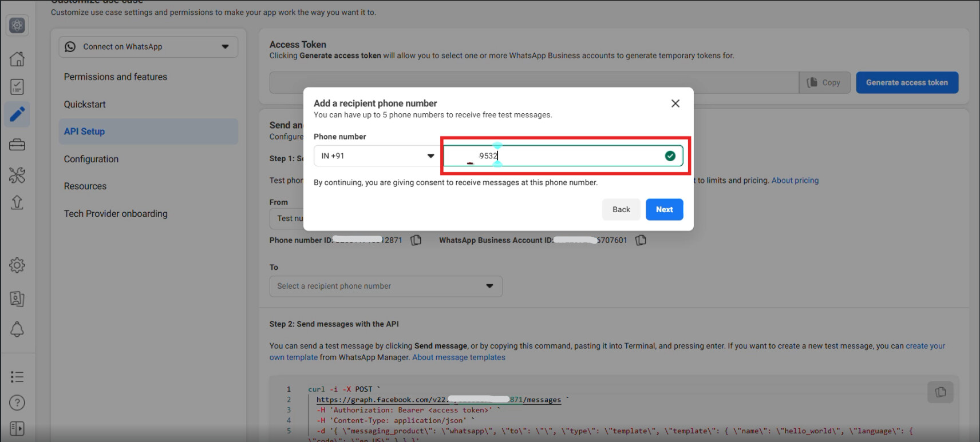980x442 pixels.
Task: Copy the WhatsApp Business Account ID
Action: [641, 240]
